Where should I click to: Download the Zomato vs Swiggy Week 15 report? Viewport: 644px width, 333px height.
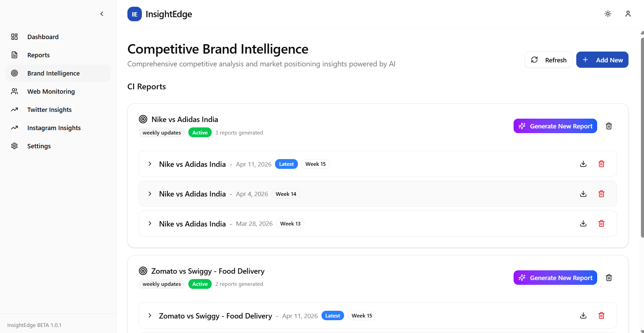click(x=583, y=315)
